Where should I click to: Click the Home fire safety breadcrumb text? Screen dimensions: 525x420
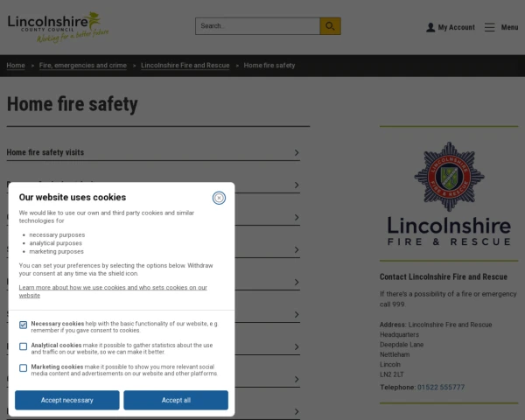coord(269,66)
